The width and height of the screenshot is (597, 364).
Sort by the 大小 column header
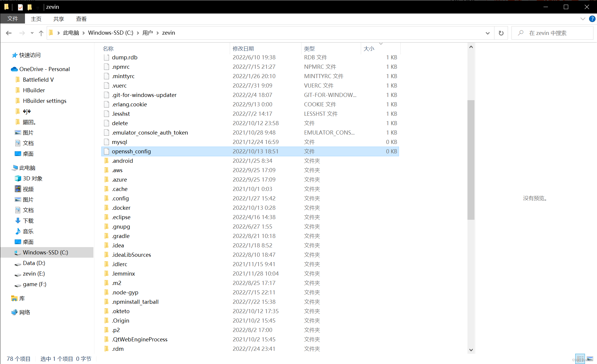pos(380,48)
